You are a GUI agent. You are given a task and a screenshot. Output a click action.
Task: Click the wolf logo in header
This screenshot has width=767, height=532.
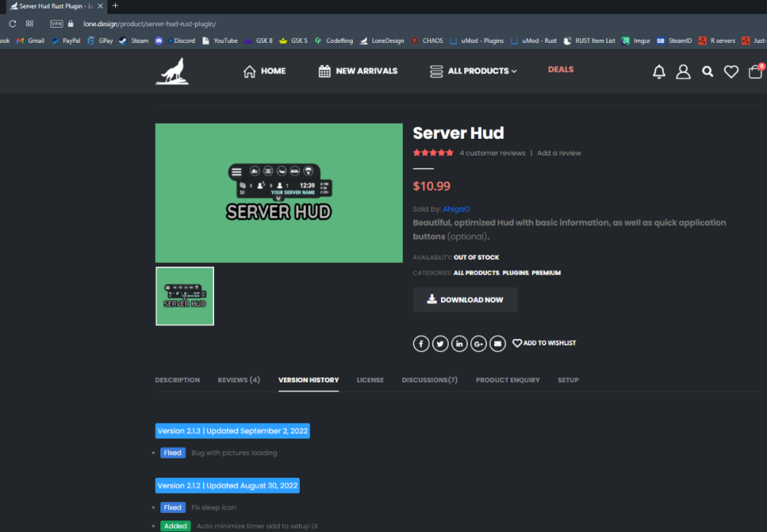click(172, 71)
